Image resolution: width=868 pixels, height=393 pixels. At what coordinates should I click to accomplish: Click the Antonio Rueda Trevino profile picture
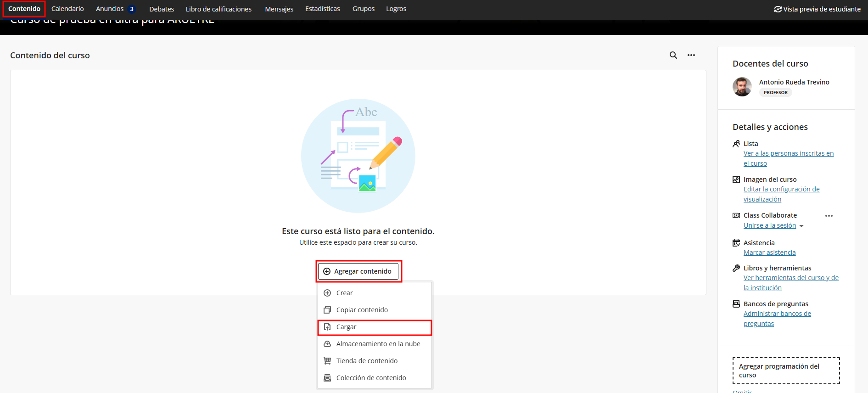click(742, 87)
